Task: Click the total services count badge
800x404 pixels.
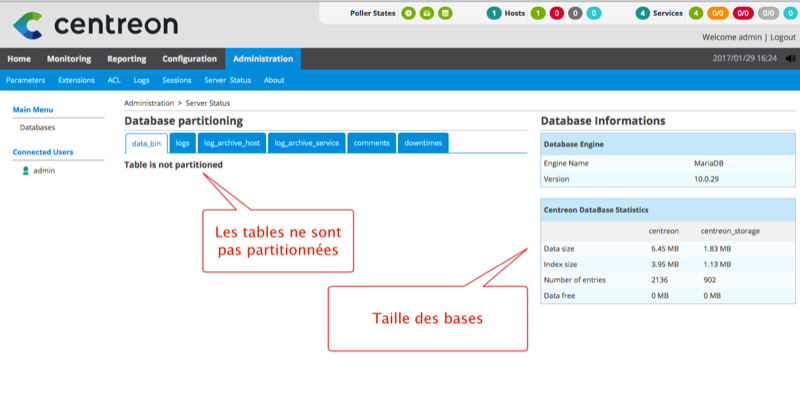Action: pyautogui.click(x=644, y=13)
